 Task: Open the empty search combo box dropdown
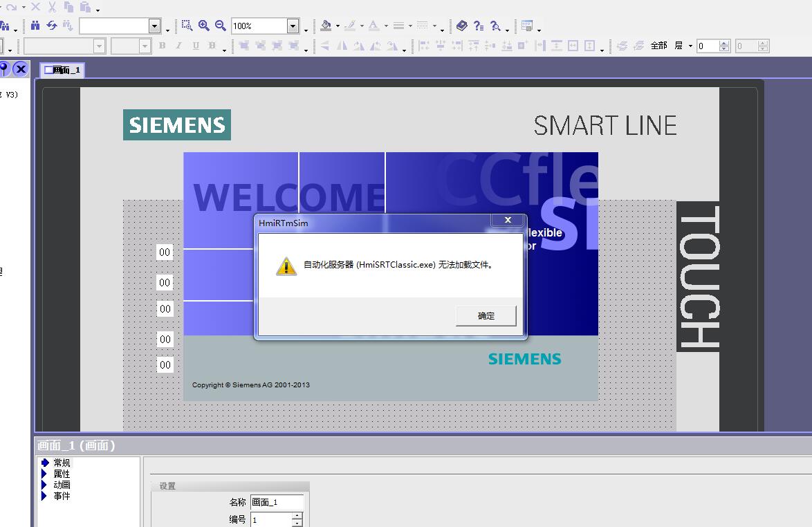tap(155, 26)
